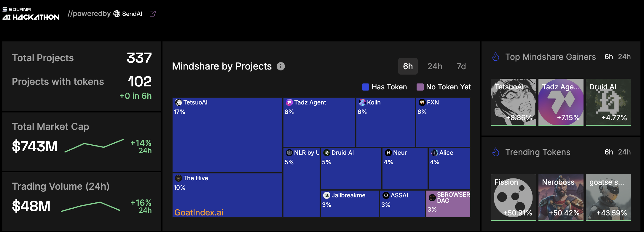This screenshot has width=644, height=232.
Task: Click the FXN project icon in treemap
Action: [x=422, y=102]
